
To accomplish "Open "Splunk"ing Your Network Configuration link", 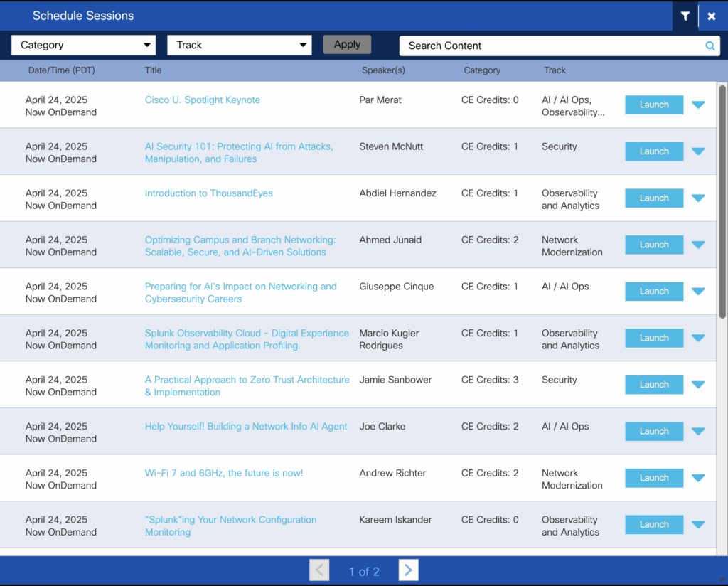I will pyautogui.click(x=231, y=526).
